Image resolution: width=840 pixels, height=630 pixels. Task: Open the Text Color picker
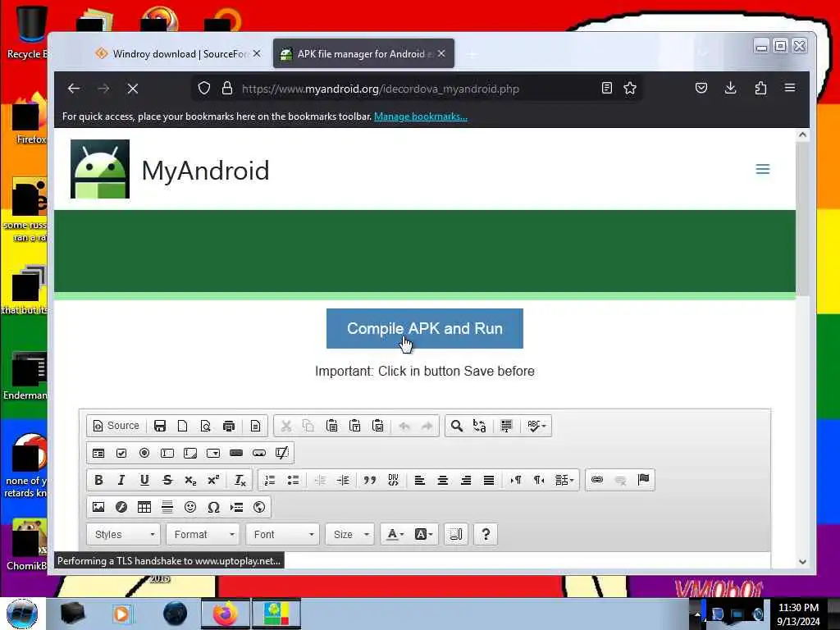395,535
